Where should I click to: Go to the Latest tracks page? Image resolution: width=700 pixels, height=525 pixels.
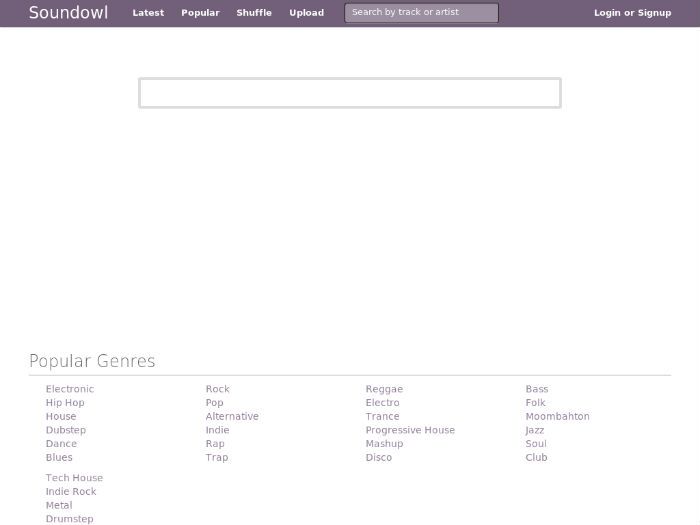click(148, 13)
